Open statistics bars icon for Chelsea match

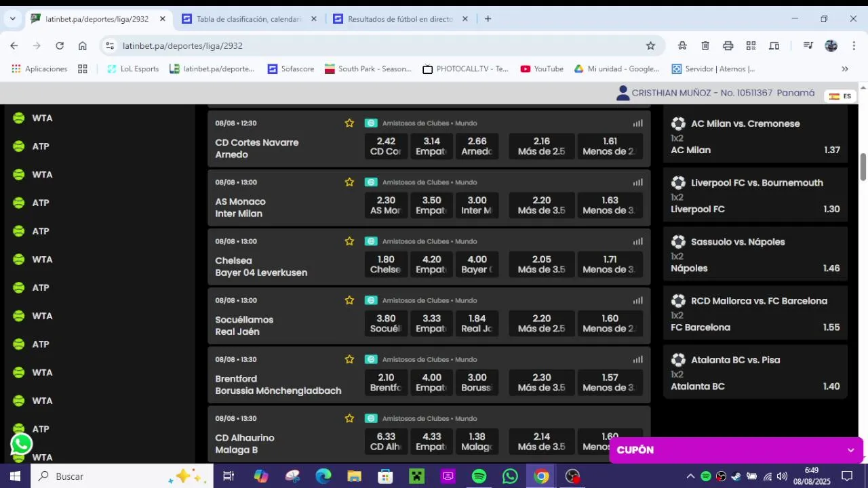(x=637, y=241)
